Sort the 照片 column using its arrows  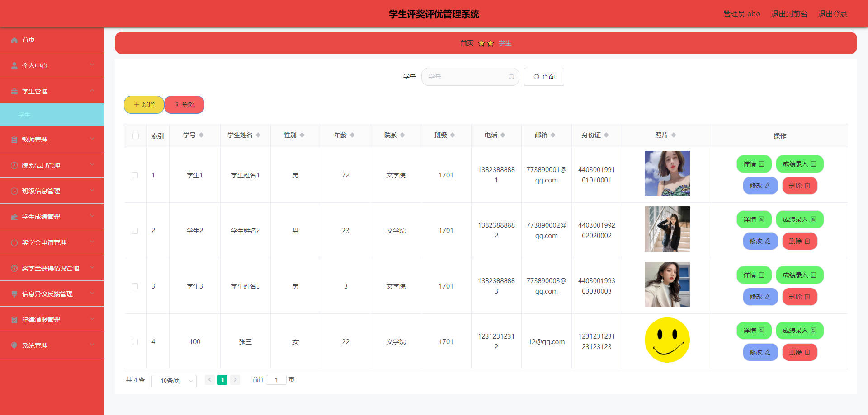(674, 135)
